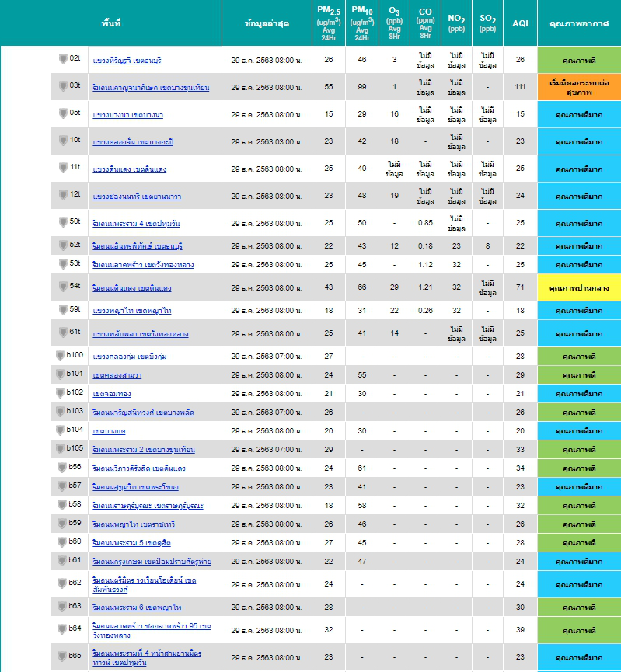Click the PM10 value 99 in row 03t
The height and width of the screenshot is (672, 621).
pos(362,87)
